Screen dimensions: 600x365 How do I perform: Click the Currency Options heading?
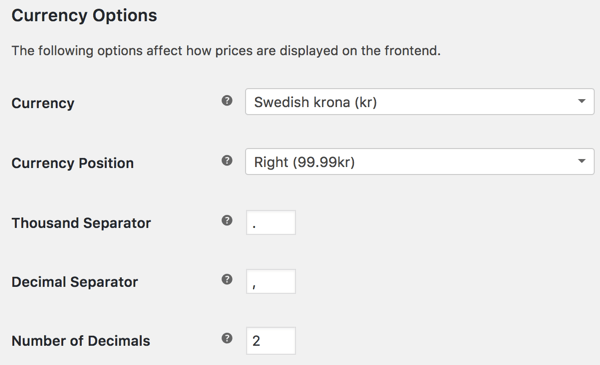point(84,16)
